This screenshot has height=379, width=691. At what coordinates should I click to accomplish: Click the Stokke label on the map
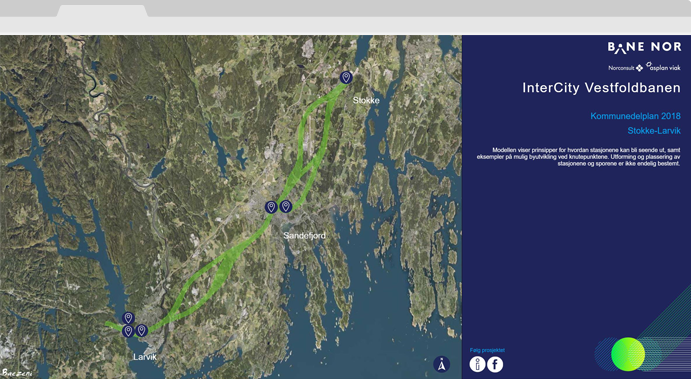[x=366, y=100]
